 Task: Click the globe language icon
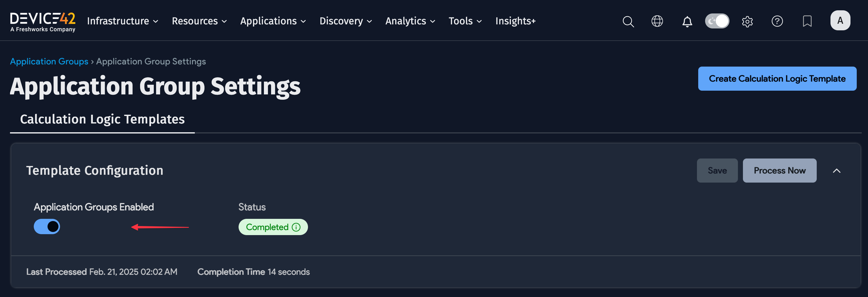click(x=657, y=21)
